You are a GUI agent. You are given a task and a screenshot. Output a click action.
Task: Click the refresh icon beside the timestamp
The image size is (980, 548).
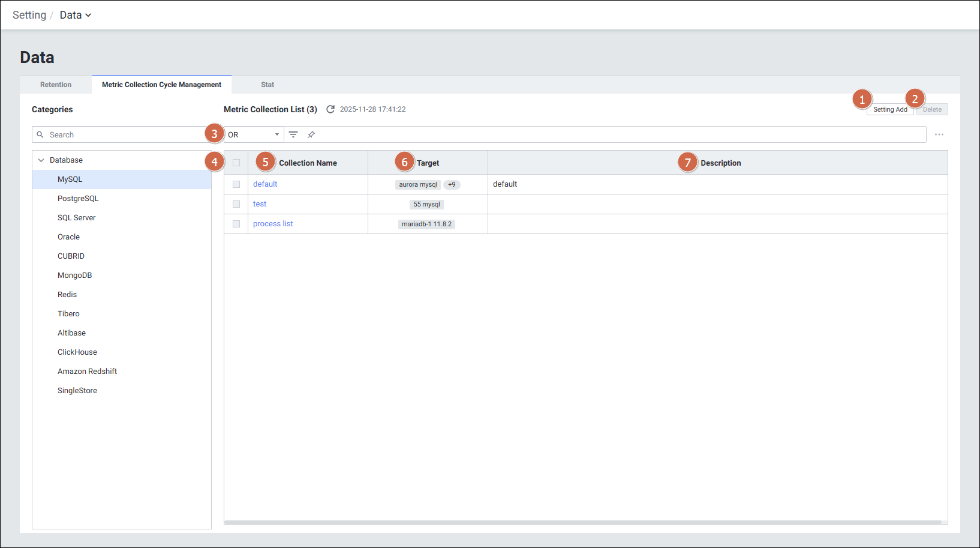tap(330, 109)
